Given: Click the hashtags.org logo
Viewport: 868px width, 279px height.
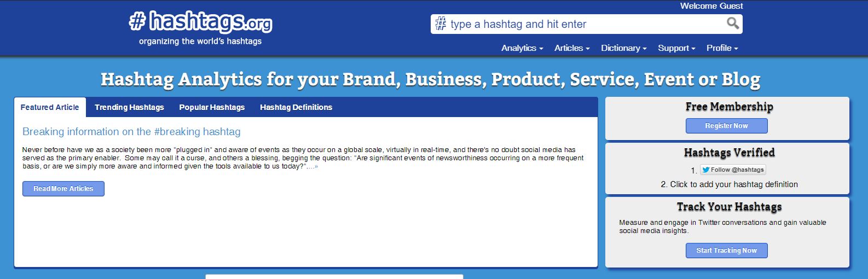Looking at the screenshot, I should coord(200,23).
